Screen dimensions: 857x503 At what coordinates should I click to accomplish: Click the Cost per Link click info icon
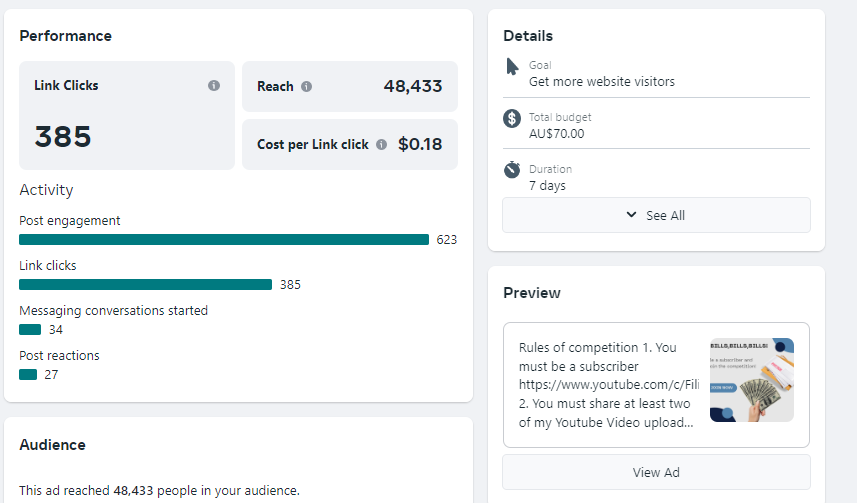(380, 145)
